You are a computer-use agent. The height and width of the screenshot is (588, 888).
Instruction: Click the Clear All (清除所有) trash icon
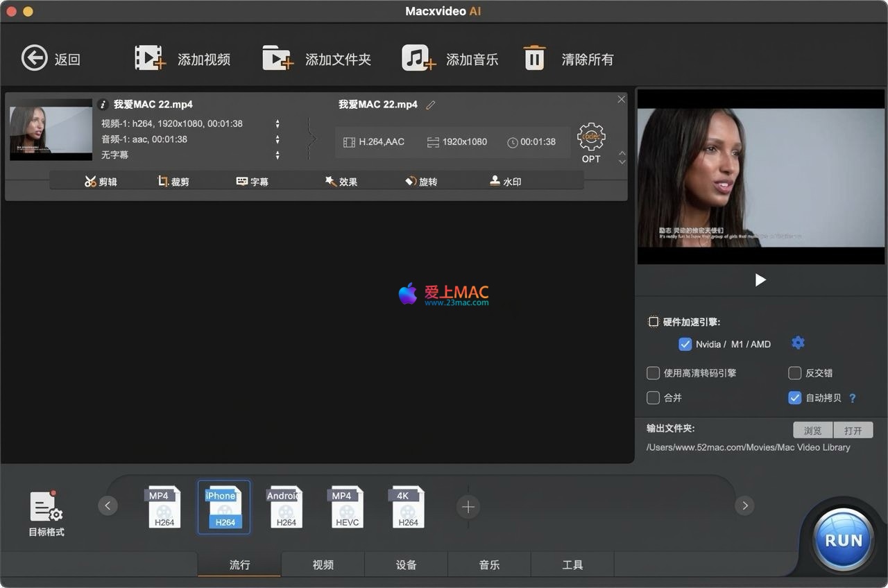pyautogui.click(x=533, y=58)
